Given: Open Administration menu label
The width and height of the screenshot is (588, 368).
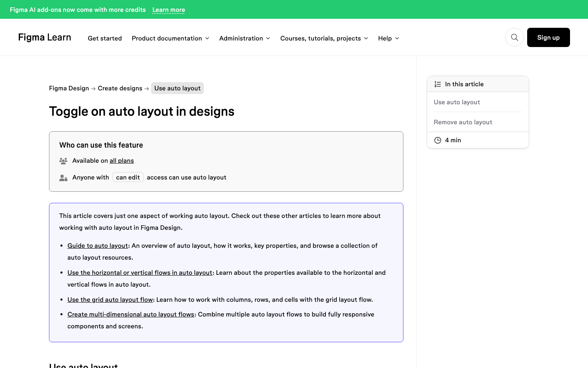Looking at the screenshot, I should tap(241, 38).
